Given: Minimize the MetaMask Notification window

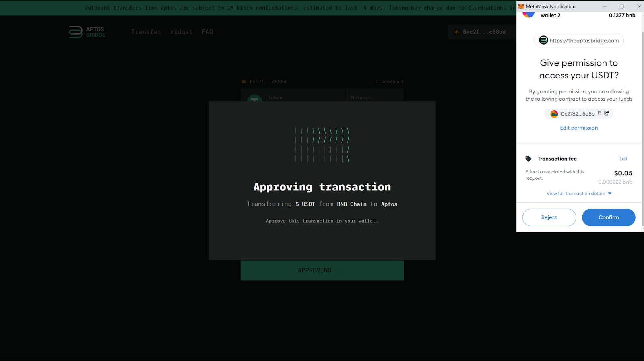Looking at the screenshot, I should pyautogui.click(x=605, y=6).
